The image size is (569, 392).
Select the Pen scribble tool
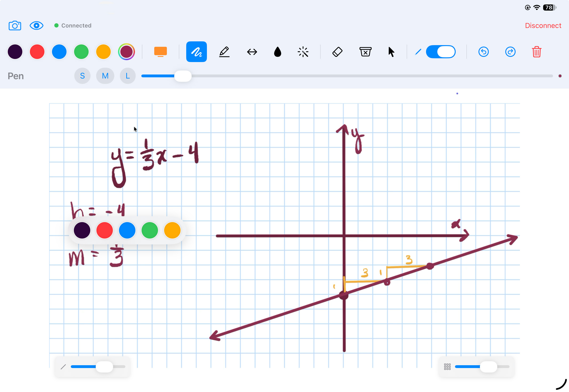coord(197,52)
